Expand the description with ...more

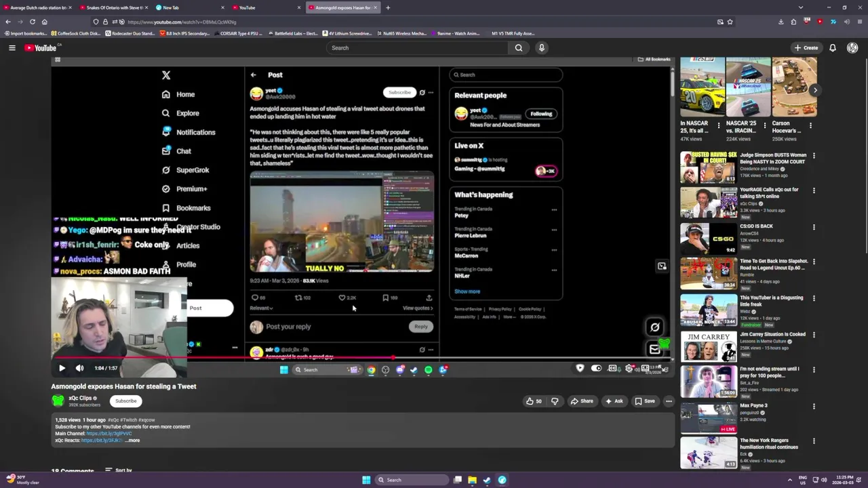point(133,441)
